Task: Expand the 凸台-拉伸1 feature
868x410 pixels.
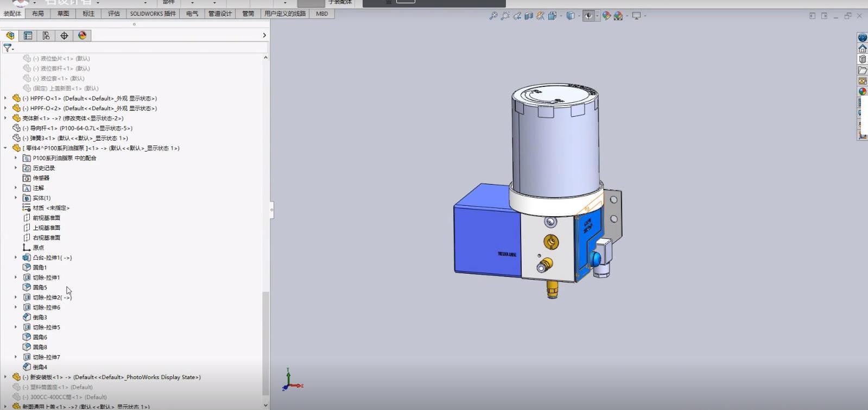Action: click(x=16, y=257)
